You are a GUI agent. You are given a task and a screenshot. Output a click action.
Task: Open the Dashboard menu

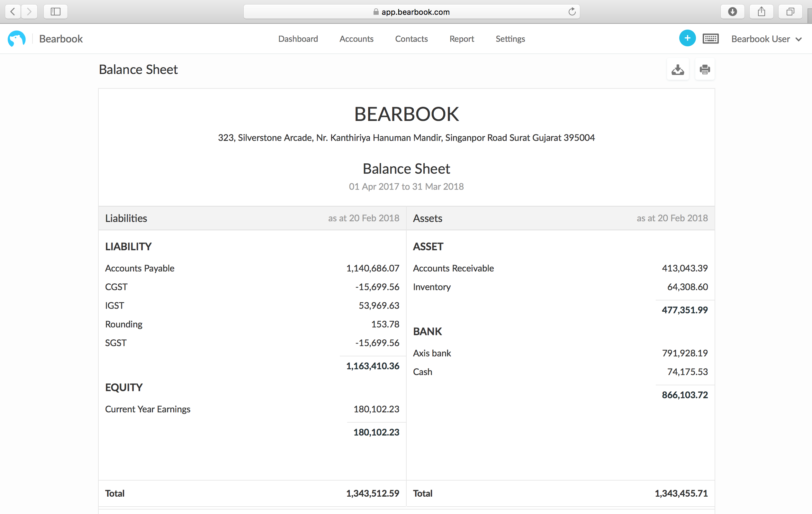pos(298,39)
